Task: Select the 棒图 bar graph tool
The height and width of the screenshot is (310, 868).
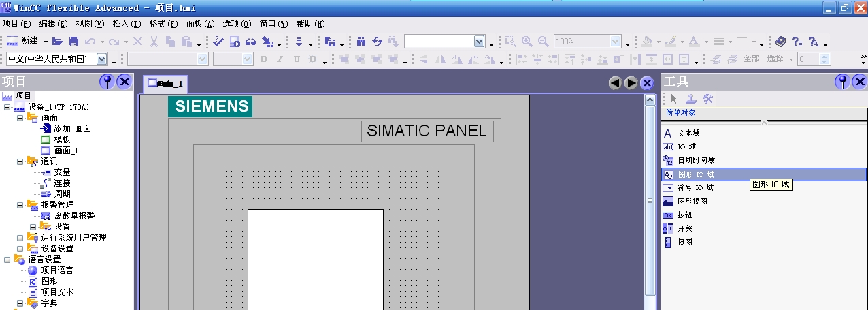Action: pos(684,242)
